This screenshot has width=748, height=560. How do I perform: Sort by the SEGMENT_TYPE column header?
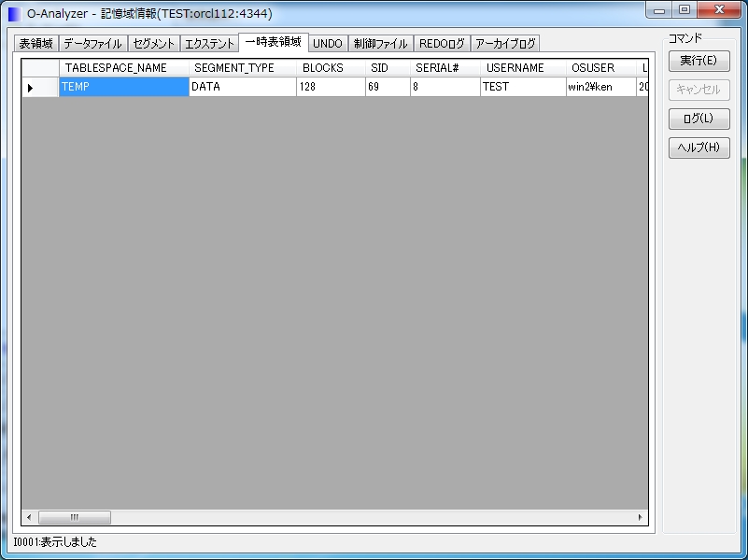[x=242, y=68]
